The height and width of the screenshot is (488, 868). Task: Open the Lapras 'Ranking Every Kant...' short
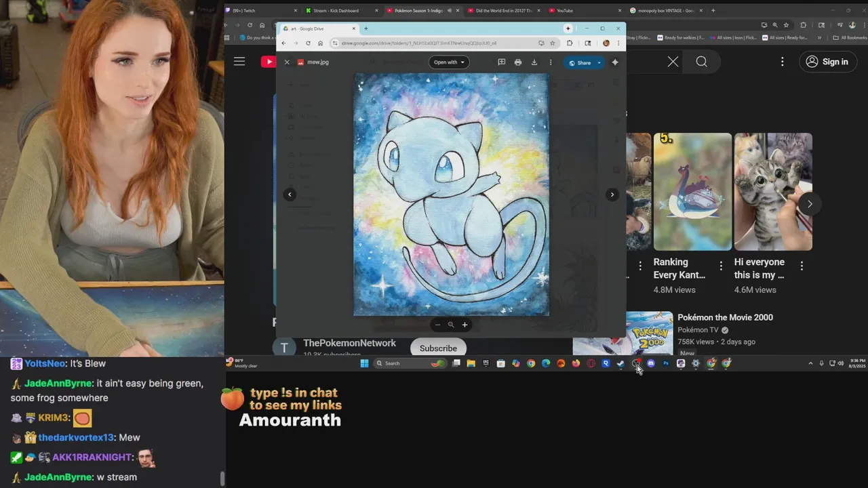(692, 192)
